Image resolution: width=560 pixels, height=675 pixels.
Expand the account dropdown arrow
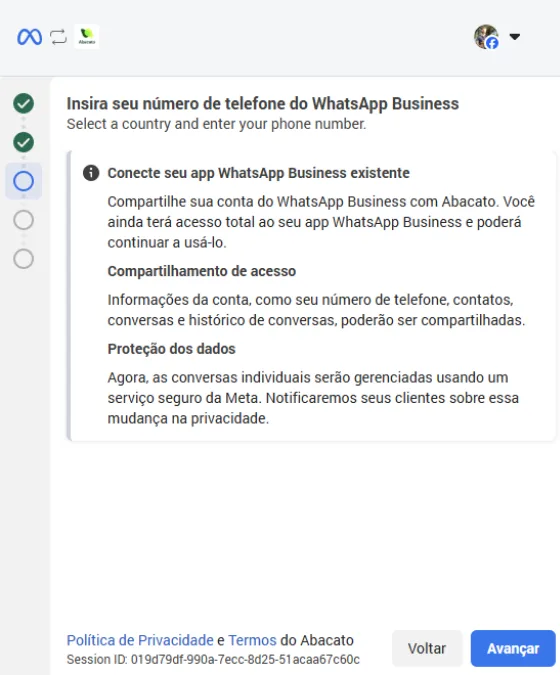tap(515, 37)
